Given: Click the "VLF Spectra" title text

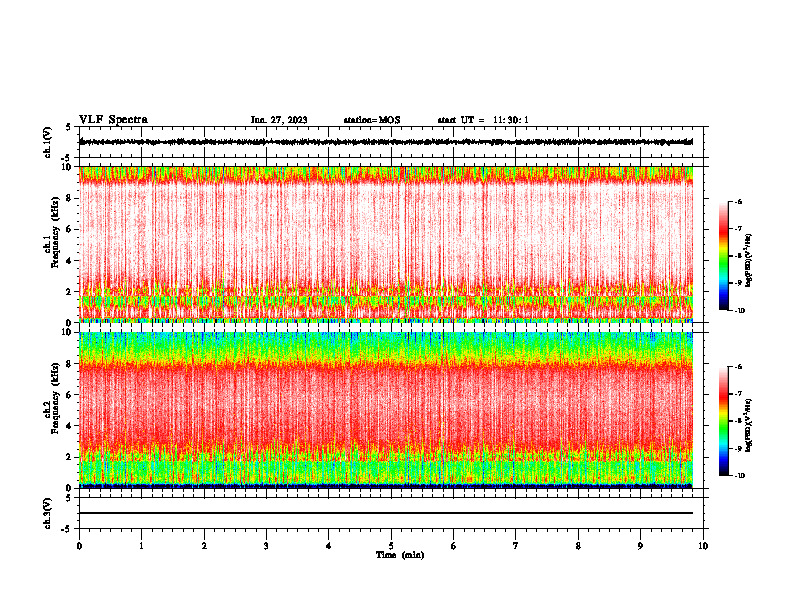Looking at the screenshot, I should (113, 120).
